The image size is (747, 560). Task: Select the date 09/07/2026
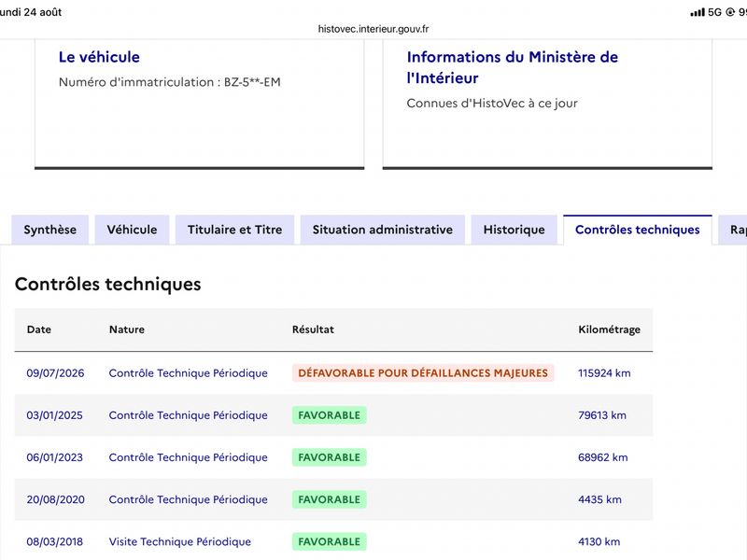point(55,373)
